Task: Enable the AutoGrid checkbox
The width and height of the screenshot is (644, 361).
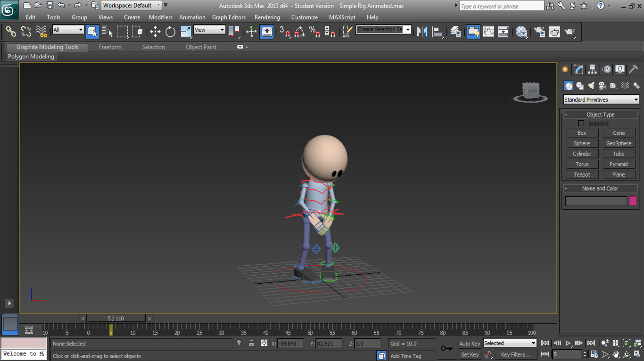Action: coord(581,123)
